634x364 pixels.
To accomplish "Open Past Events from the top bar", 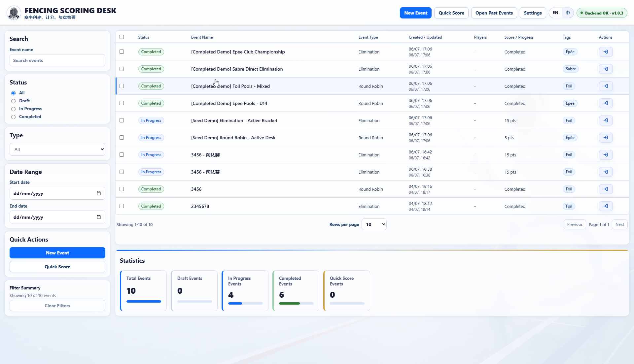I will (x=494, y=13).
